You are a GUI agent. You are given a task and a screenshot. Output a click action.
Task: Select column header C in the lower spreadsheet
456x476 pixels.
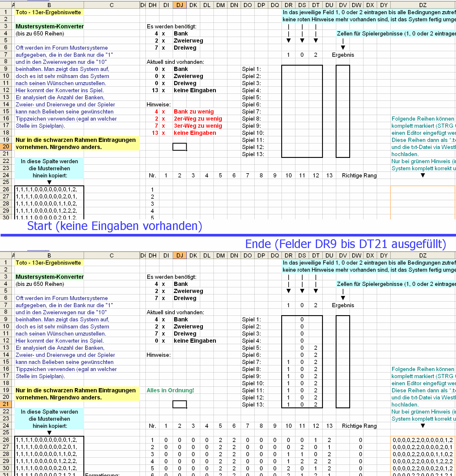pyautogui.click(x=112, y=255)
